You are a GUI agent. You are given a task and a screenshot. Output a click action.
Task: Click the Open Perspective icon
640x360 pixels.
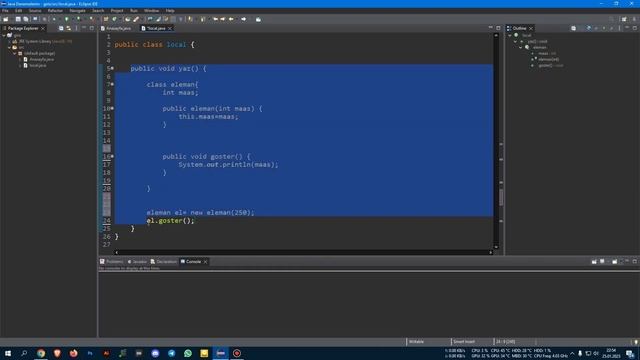point(624,19)
